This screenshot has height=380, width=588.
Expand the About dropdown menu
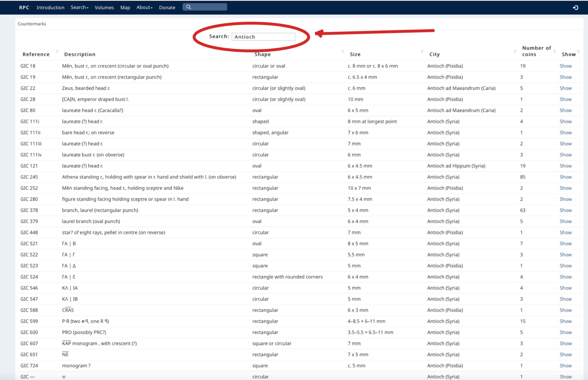pyautogui.click(x=144, y=7)
